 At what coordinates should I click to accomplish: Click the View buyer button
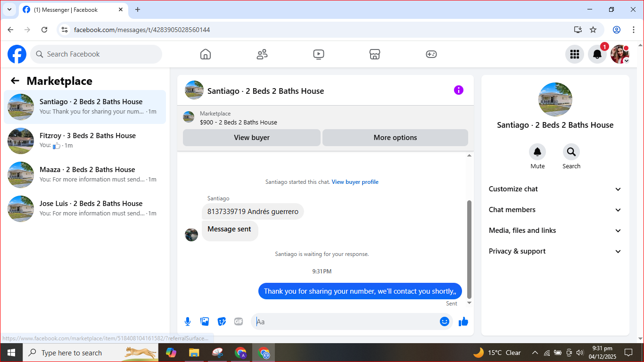pyautogui.click(x=252, y=138)
